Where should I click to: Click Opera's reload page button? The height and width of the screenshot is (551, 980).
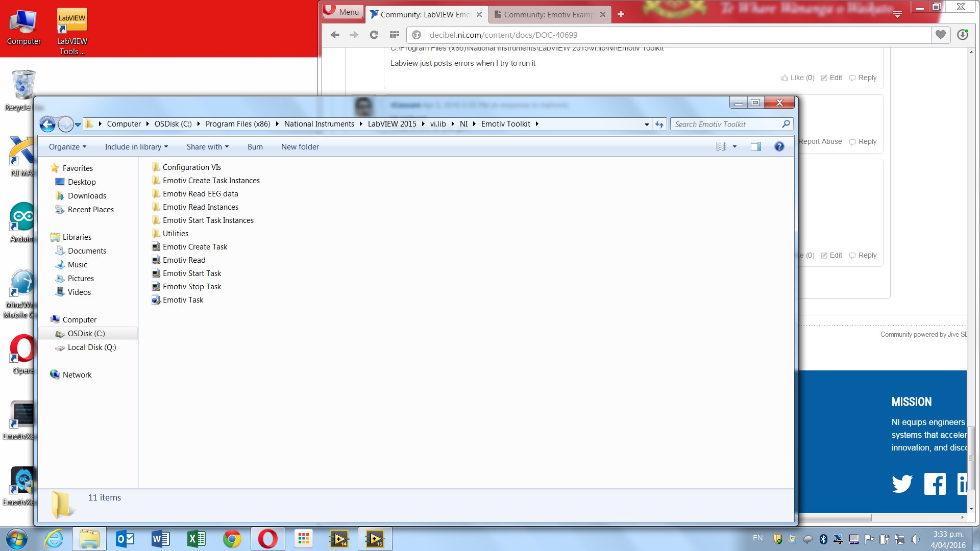[x=374, y=35]
